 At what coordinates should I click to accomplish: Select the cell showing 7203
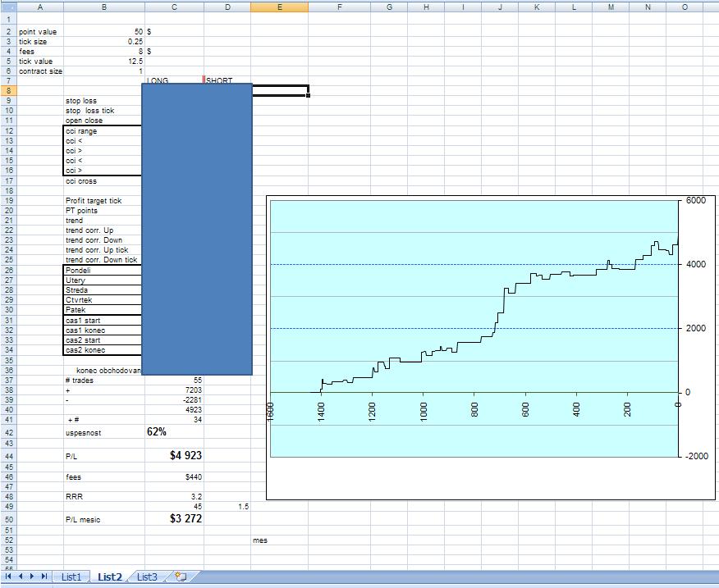pos(174,390)
